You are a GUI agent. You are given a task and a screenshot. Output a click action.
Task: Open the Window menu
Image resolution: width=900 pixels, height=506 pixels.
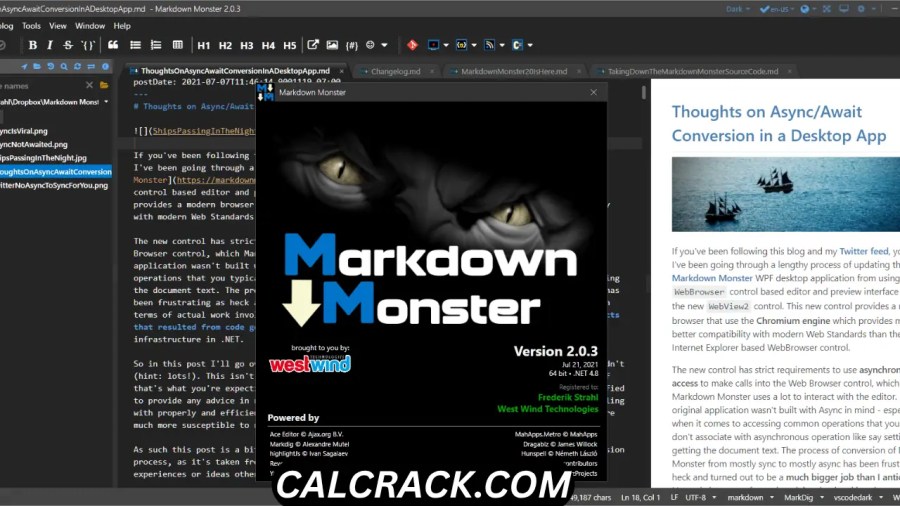[x=90, y=26]
